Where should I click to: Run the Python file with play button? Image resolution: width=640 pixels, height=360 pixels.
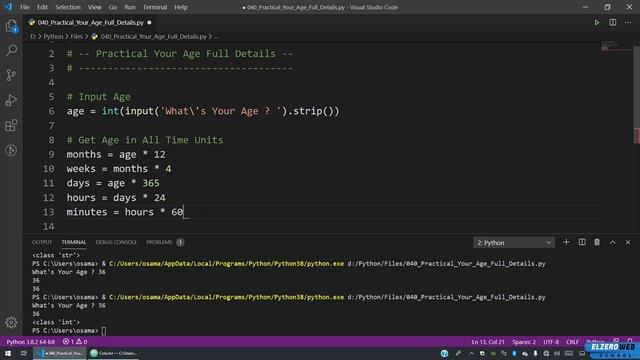[597, 22]
